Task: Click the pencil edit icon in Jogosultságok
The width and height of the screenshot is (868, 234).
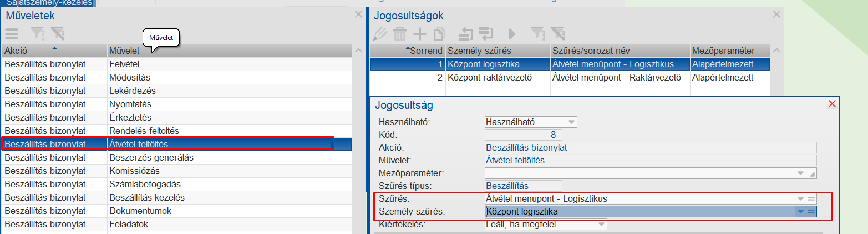Action: click(380, 34)
